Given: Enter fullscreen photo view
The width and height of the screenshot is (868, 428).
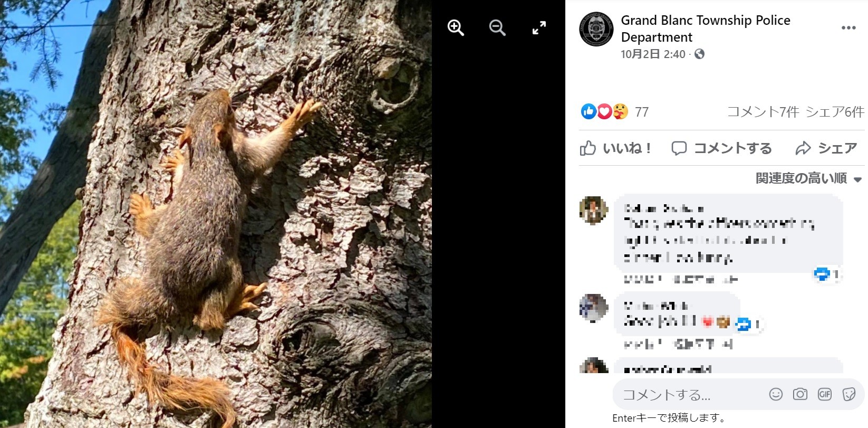Looking at the screenshot, I should coord(539,27).
